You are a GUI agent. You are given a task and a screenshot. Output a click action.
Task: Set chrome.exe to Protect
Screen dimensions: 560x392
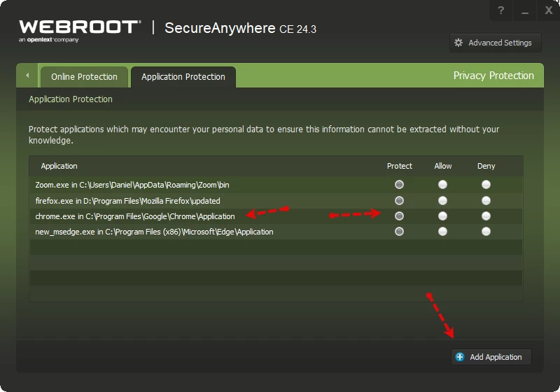point(399,216)
